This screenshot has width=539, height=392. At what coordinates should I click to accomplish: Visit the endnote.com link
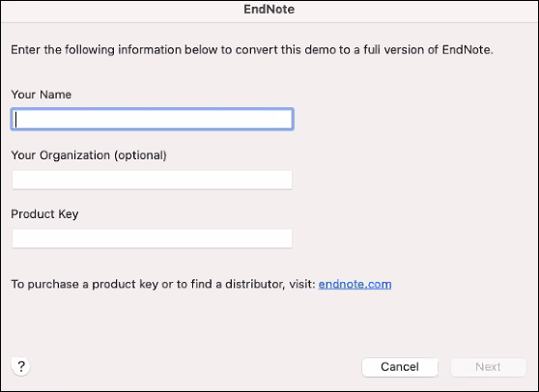click(x=355, y=284)
